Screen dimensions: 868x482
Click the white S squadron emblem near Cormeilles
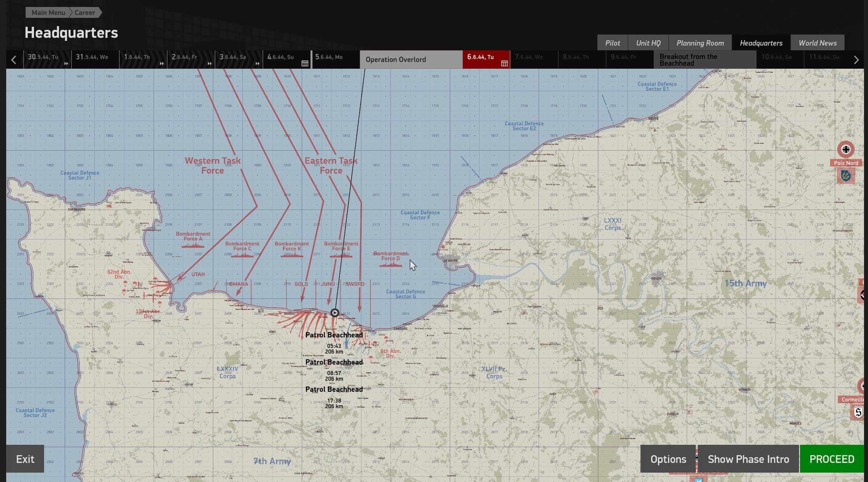[x=858, y=412]
